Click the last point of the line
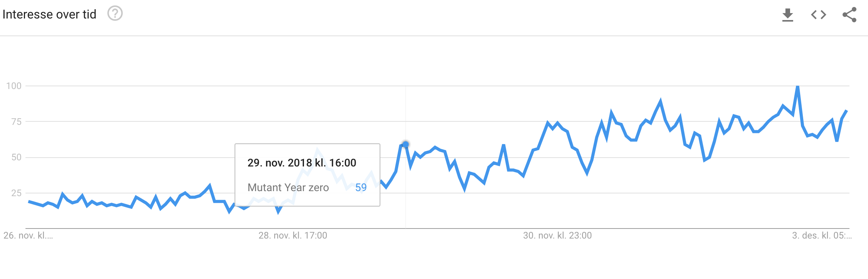Screen dimensions: 868x279 (x=846, y=111)
